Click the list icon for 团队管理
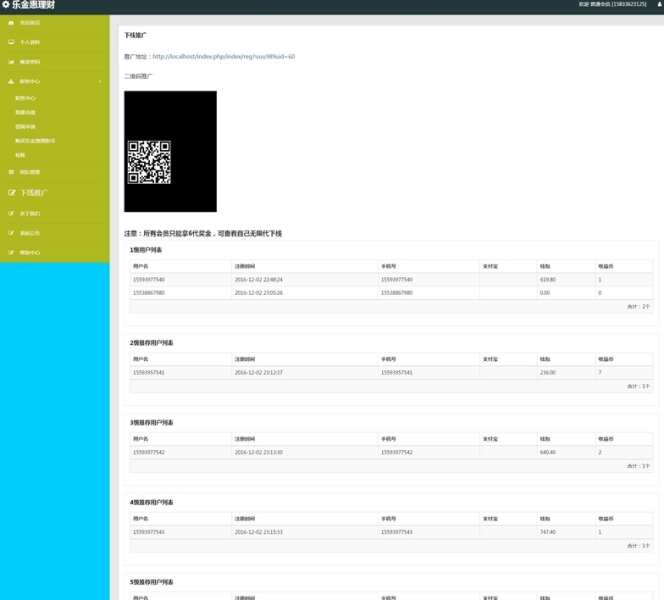Image resolution: width=664 pixels, height=600 pixels. pos(11,172)
